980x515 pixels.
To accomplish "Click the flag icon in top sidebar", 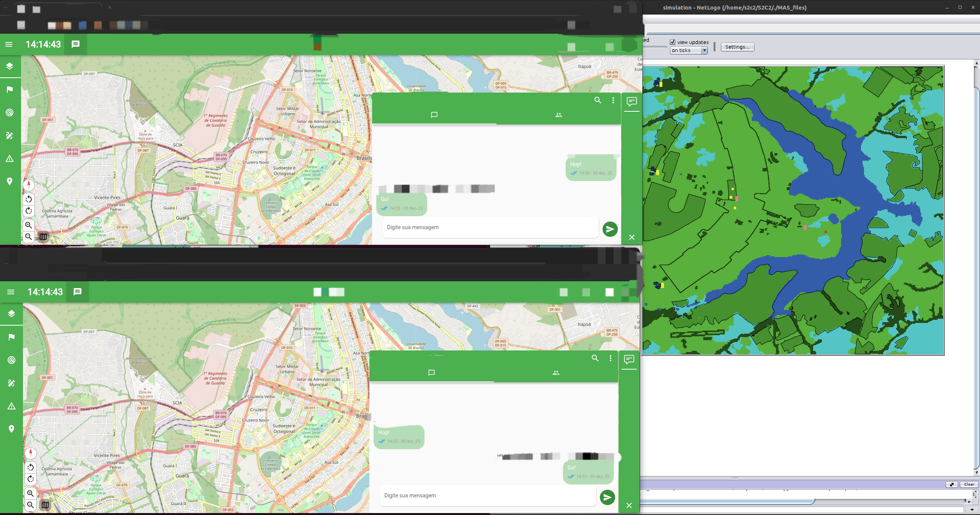I will click(x=10, y=90).
